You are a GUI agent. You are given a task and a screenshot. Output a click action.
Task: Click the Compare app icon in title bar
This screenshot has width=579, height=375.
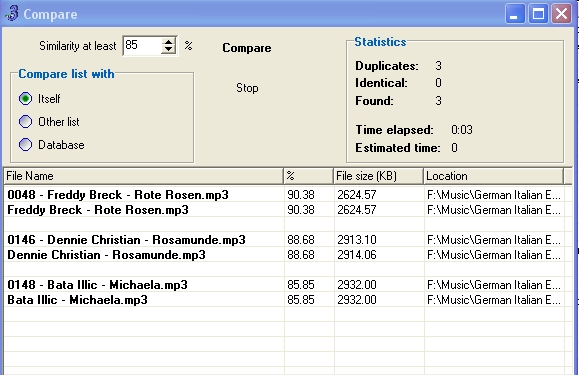point(12,13)
